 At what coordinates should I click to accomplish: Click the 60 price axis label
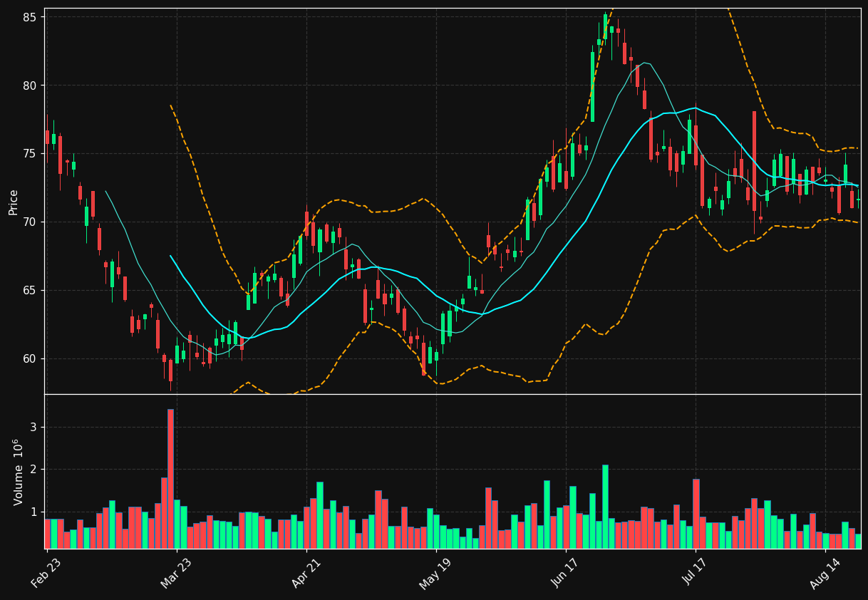[30, 358]
